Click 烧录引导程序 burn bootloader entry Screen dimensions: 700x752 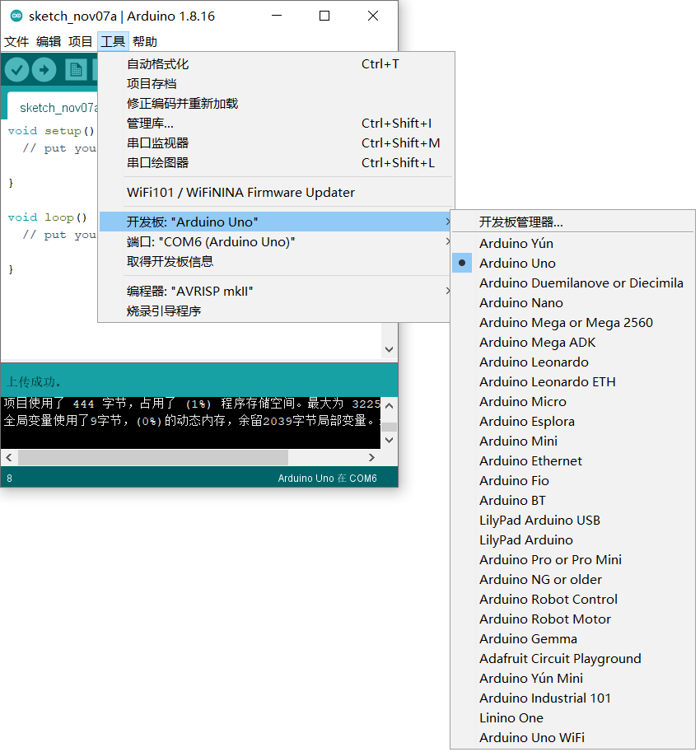click(x=275, y=311)
